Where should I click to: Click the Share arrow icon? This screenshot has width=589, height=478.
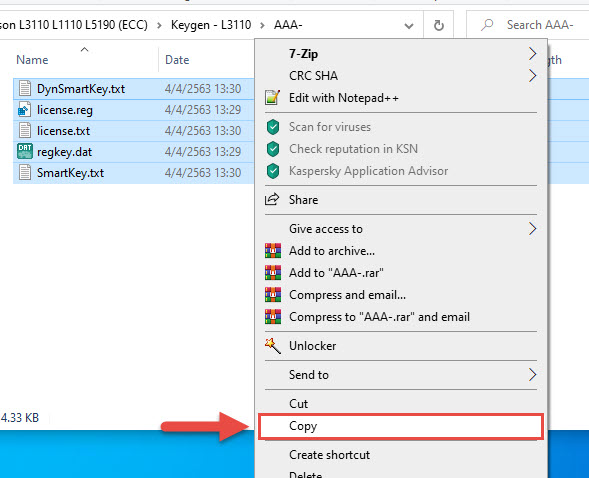(272, 199)
